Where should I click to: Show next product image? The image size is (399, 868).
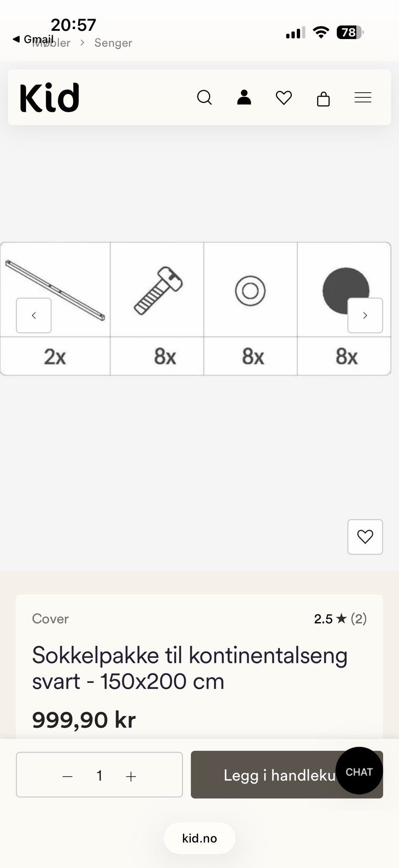click(365, 315)
